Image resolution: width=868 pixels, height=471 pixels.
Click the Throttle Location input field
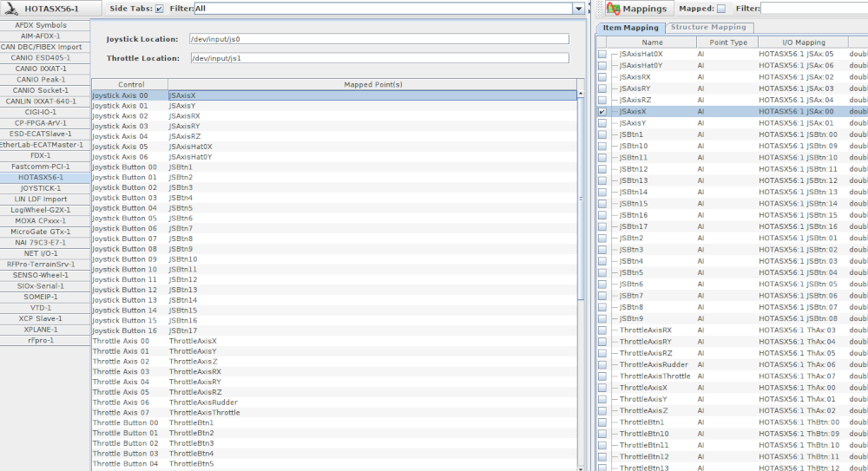coord(379,58)
